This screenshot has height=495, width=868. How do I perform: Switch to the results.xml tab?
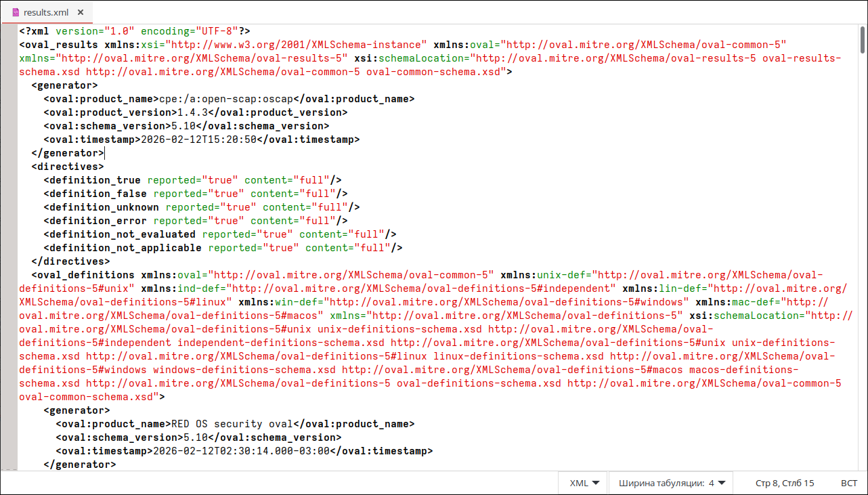(46, 12)
